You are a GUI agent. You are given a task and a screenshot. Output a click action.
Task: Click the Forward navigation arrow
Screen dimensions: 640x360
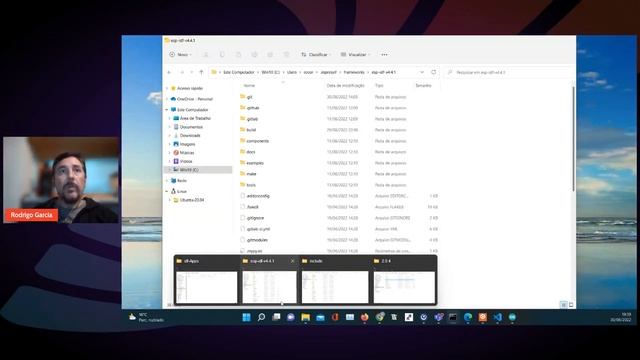pyautogui.click(x=182, y=72)
